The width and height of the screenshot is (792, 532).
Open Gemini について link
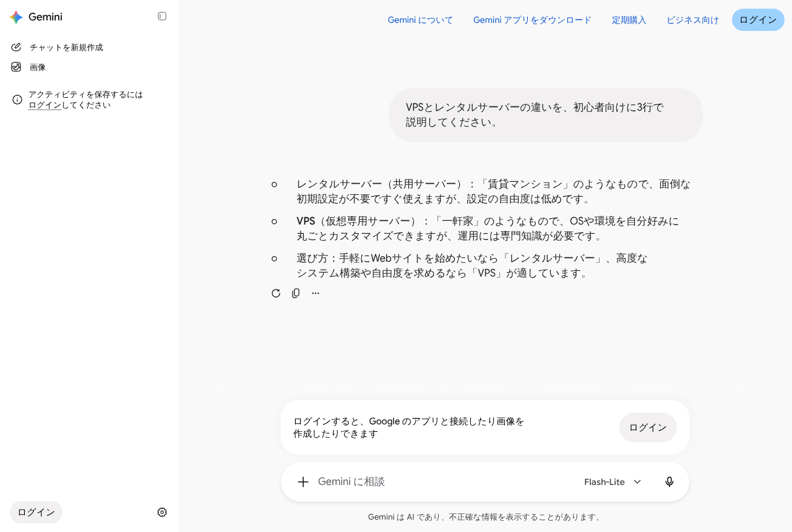click(420, 20)
